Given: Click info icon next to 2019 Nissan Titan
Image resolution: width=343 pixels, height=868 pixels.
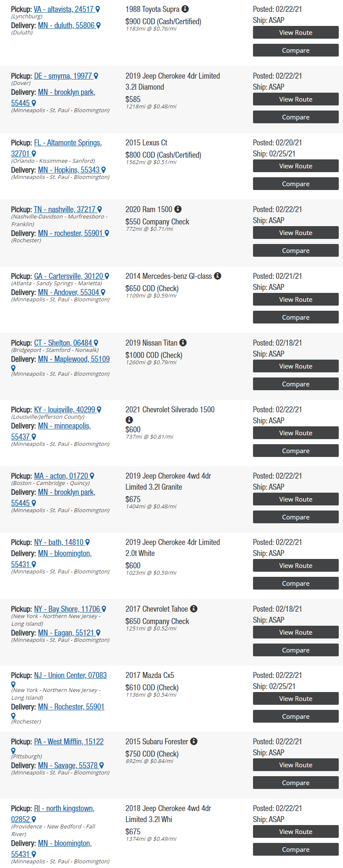Looking at the screenshot, I should pyautogui.click(x=183, y=342).
